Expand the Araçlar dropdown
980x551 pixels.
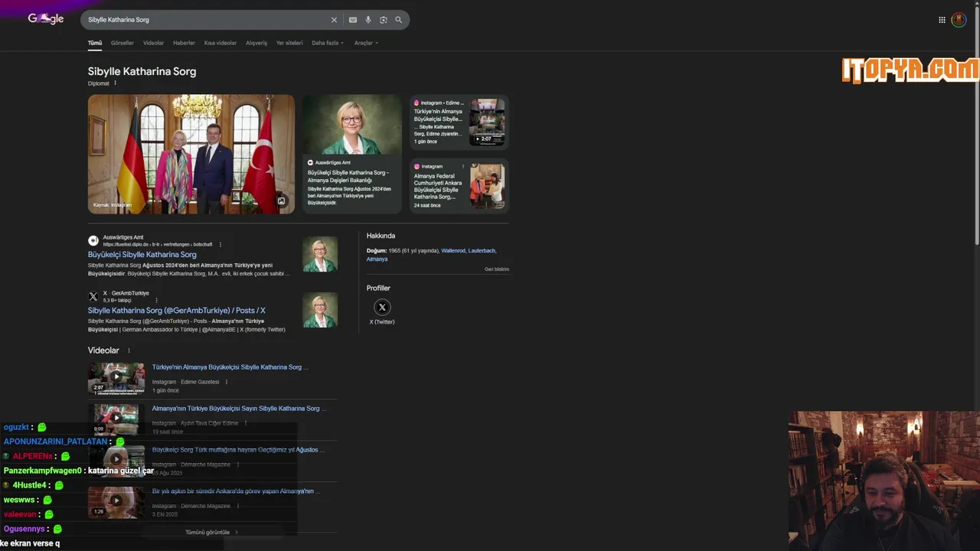coord(366,43)
